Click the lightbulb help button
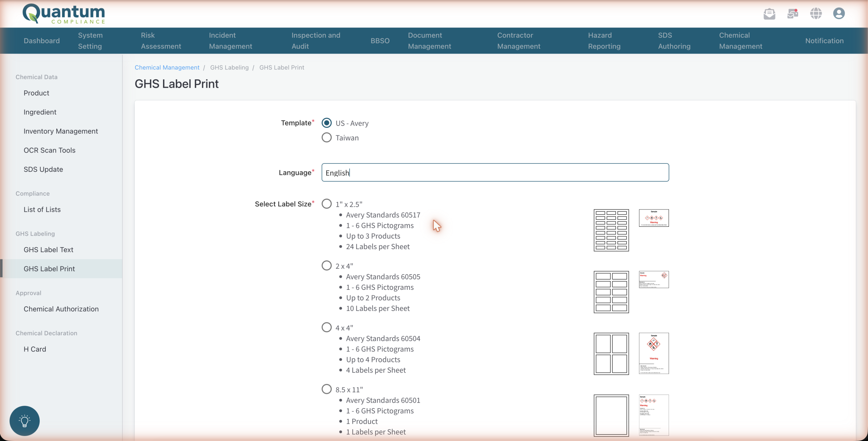The image size is (868, 441). click(24, 421)
